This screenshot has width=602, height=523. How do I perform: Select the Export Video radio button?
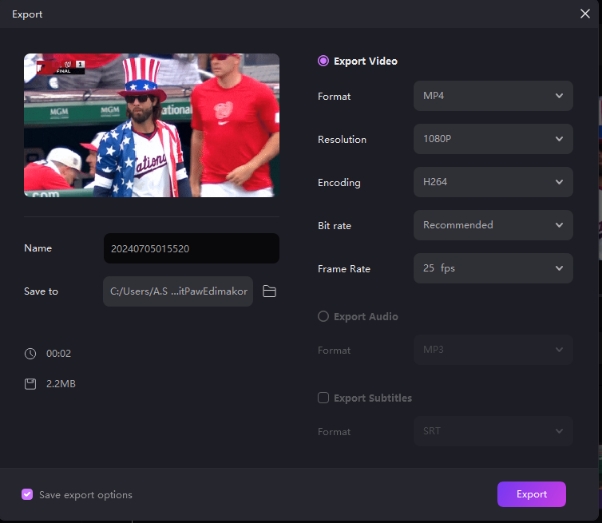[323, 61]
